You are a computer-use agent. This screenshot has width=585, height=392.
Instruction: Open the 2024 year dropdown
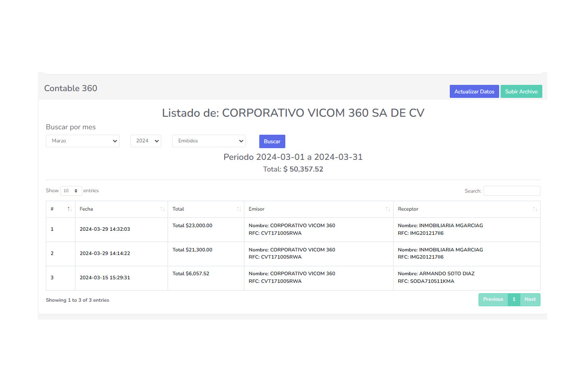(146, 141)
